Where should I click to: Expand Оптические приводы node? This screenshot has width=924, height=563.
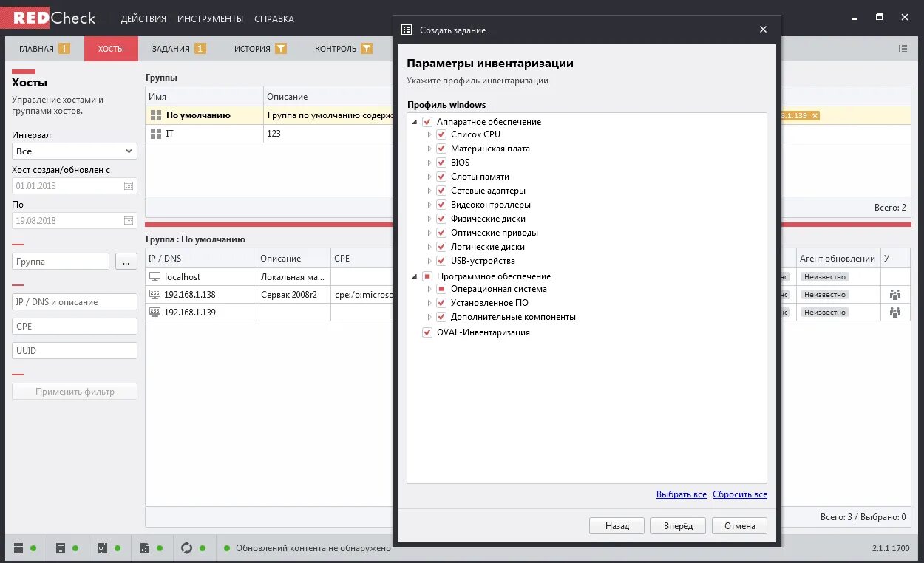coord(429,233)
